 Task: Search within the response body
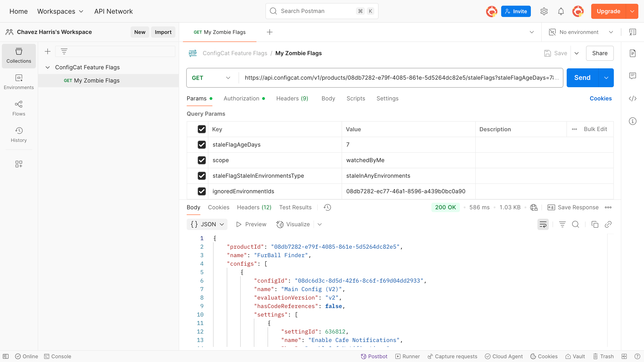(575, 224)
